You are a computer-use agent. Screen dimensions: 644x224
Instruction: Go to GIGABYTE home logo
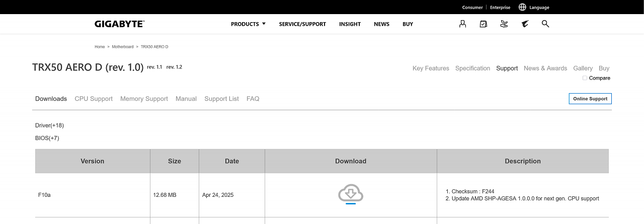click(x=119, y=24)
